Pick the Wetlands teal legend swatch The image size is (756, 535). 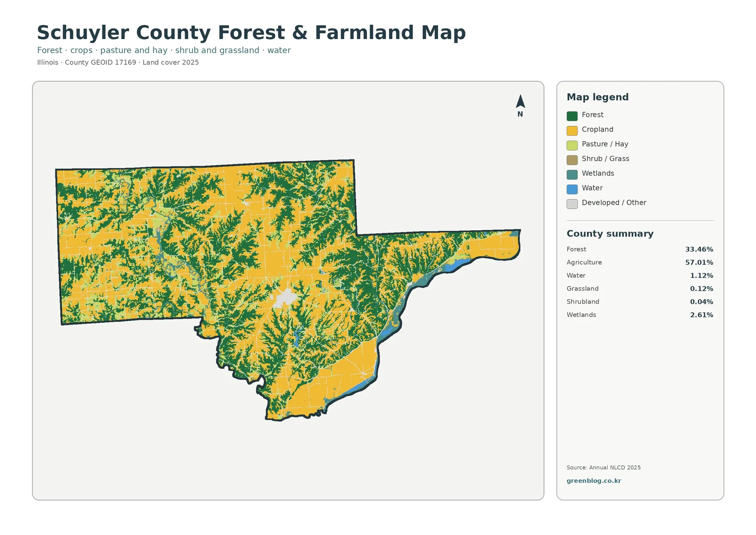click(572, 175)
